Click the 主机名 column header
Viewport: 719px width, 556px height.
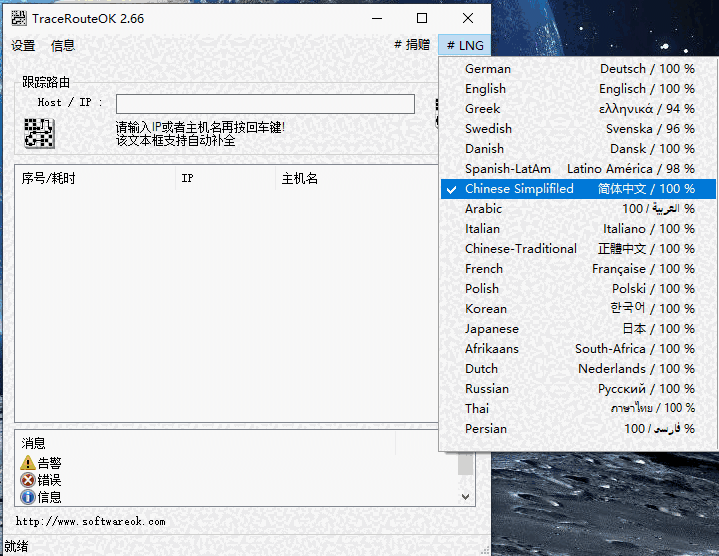point(356,178)
